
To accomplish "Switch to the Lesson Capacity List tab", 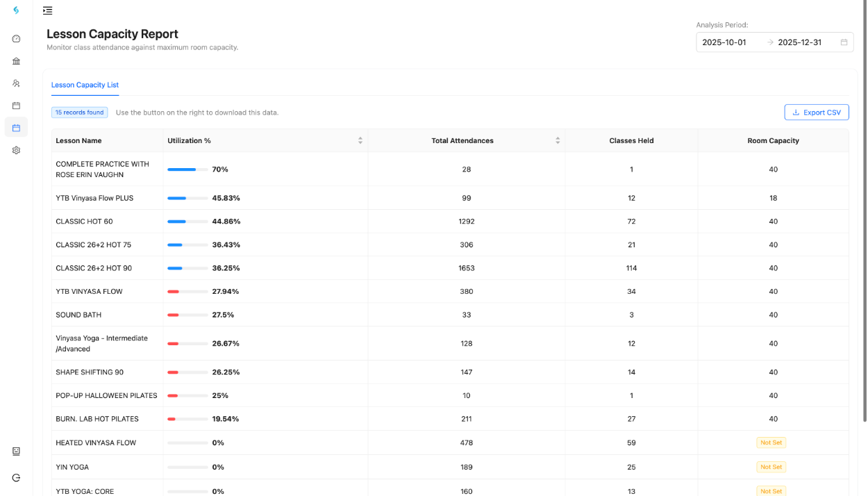I will pyautogui.click(x=85, y=85).
